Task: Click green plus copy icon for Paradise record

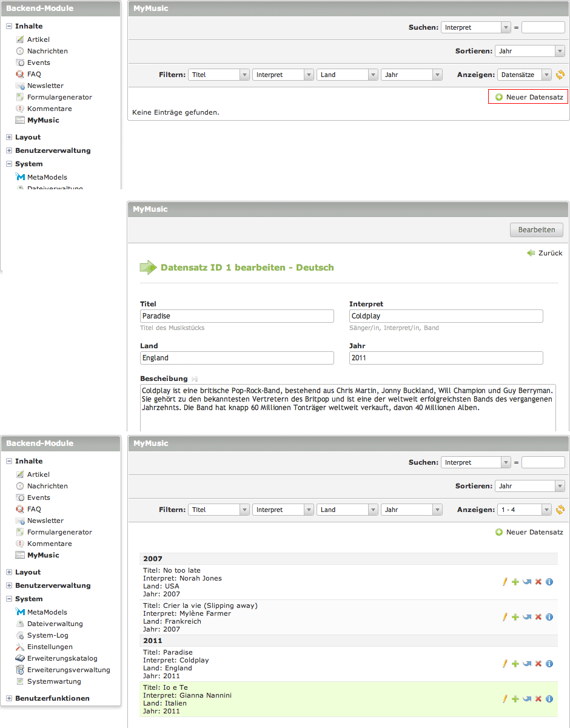Action: point(515,664)
